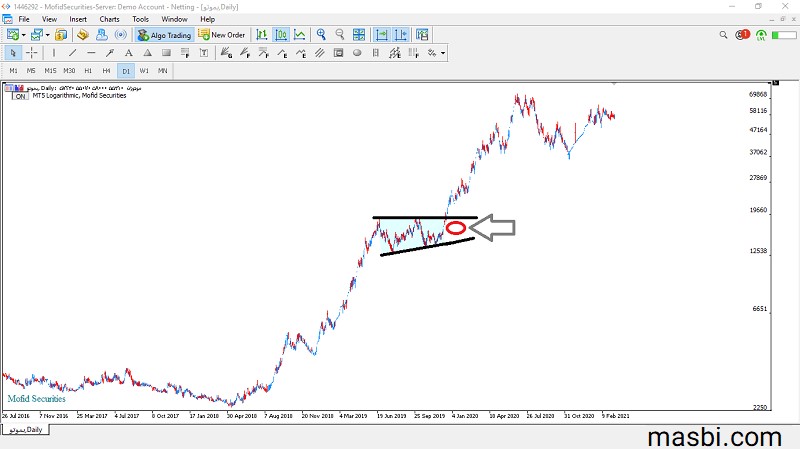Expand the new chart dropdown arrow
This screenshot has height=449, width=800.
23,35
